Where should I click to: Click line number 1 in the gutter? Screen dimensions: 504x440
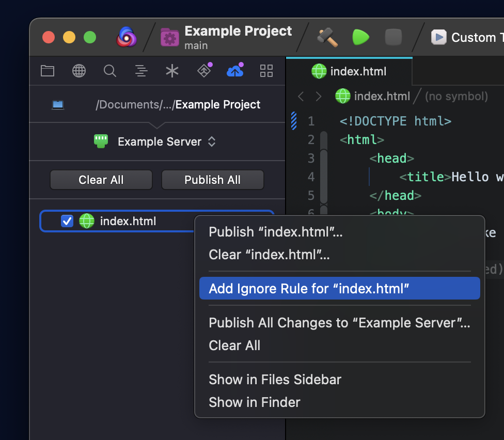point(311,121)
